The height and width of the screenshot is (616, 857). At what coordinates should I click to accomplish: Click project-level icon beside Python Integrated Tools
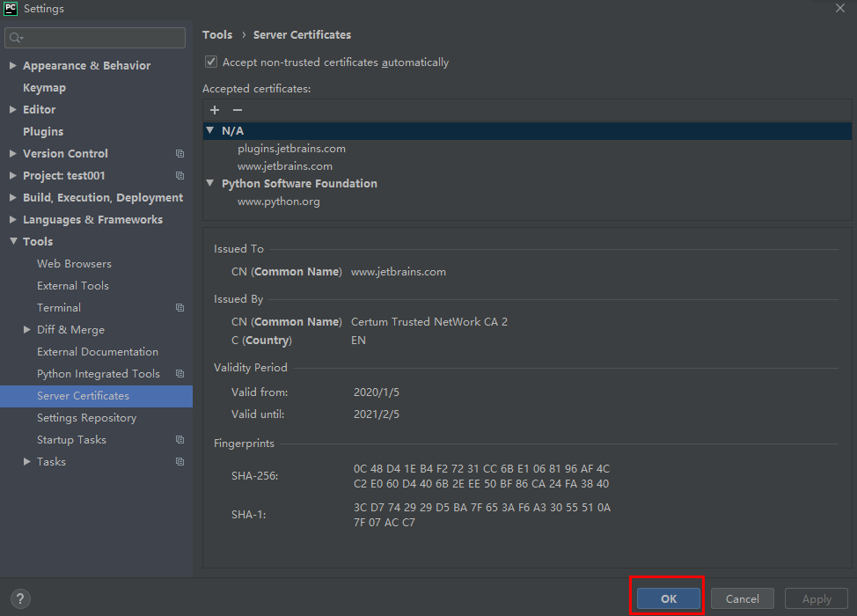[x=179, y=374]
